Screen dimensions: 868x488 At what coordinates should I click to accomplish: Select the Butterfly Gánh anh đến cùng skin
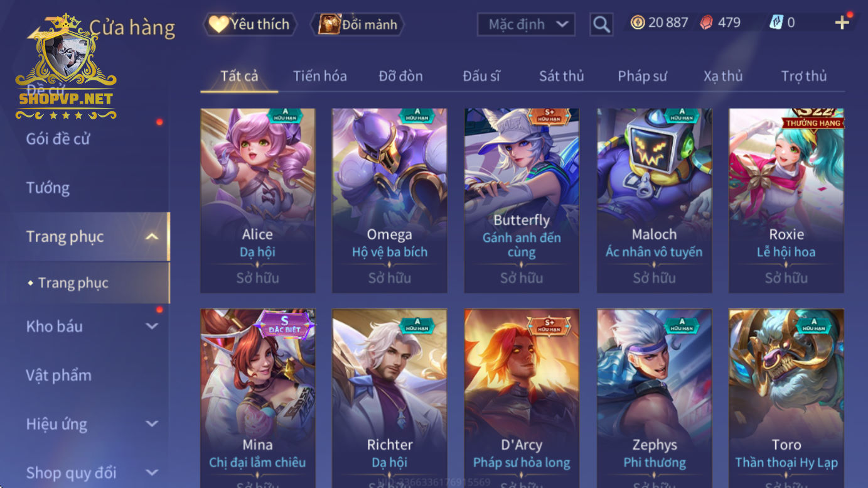pos(522,200)
